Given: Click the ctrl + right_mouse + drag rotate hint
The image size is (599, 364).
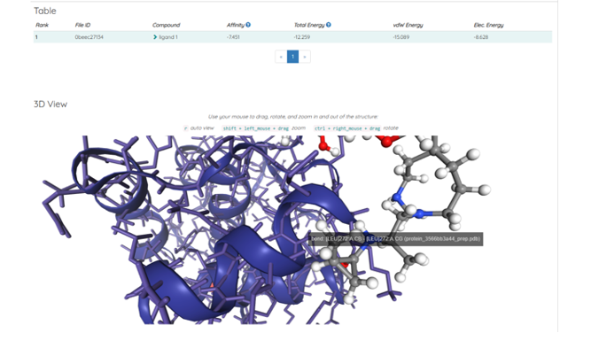Looking at the screenshot, I should point(346,128).
